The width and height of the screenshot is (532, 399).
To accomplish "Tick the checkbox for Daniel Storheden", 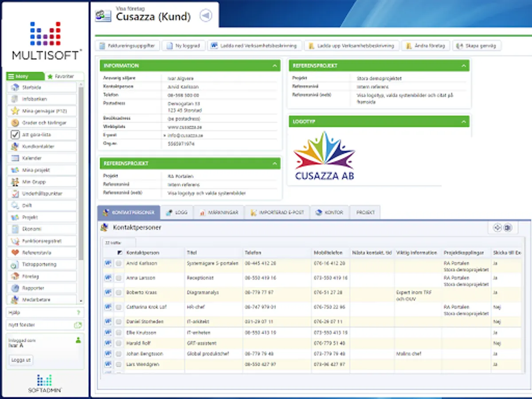I will pos(118,321).
